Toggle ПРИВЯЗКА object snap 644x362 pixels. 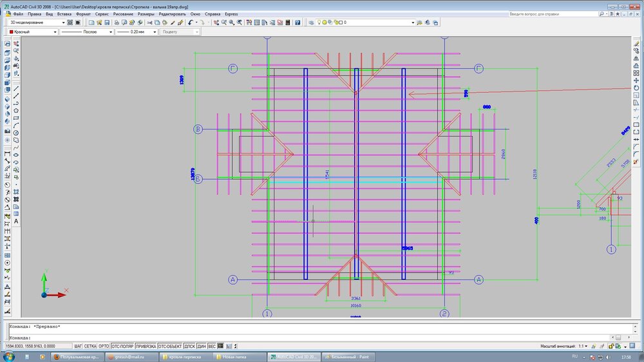pyautogui.click(x=146, y=347)
